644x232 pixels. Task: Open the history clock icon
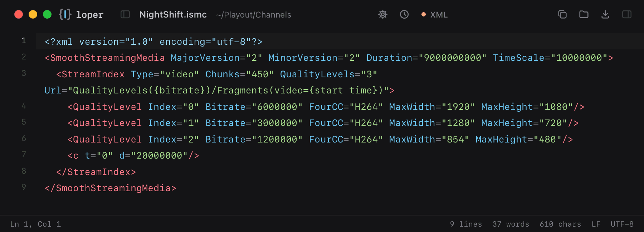[x=404, y=14]
